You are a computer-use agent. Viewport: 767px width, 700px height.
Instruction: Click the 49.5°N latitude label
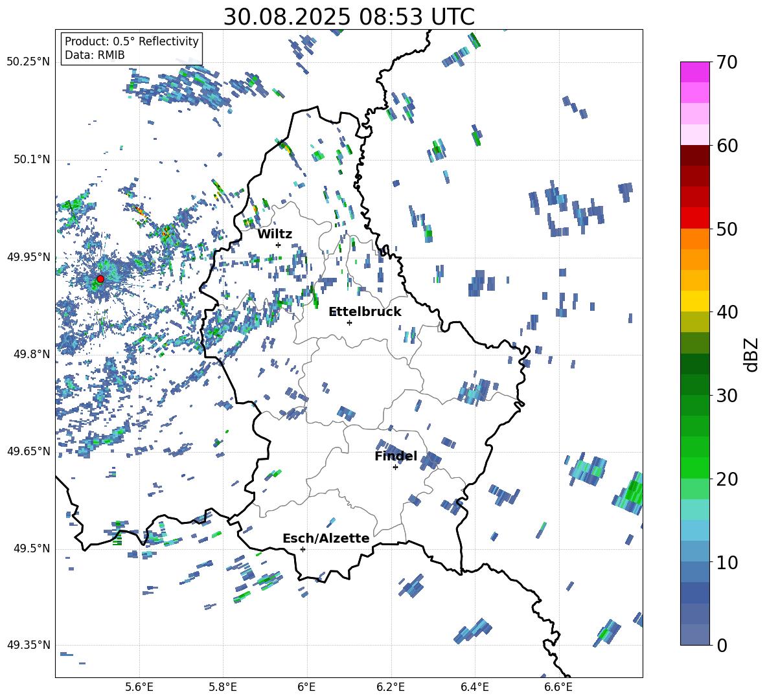32,549
